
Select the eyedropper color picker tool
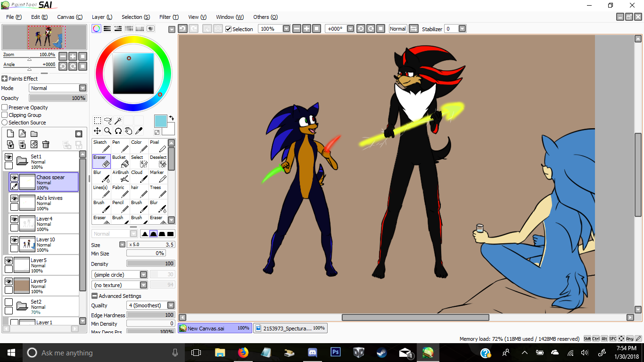click(139, 131)
